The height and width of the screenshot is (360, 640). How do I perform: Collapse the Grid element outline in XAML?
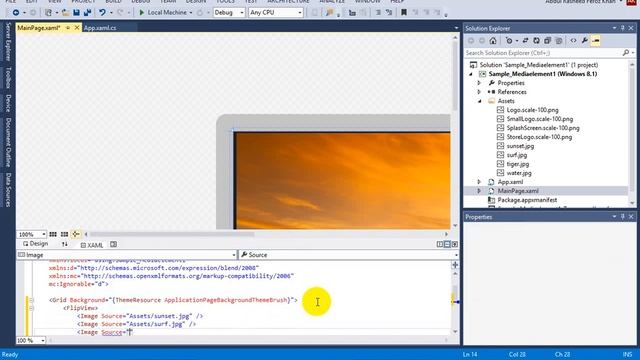point(31,300)
